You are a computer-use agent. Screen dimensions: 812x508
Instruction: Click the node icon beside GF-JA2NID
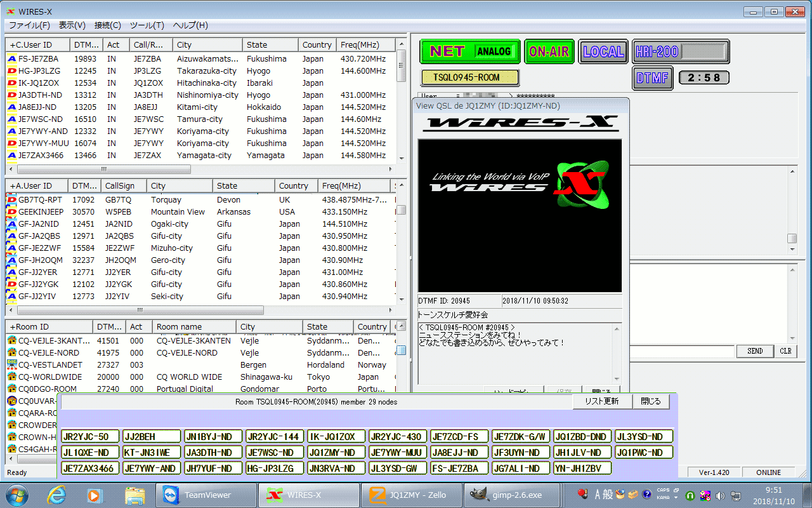click(11, 224)
